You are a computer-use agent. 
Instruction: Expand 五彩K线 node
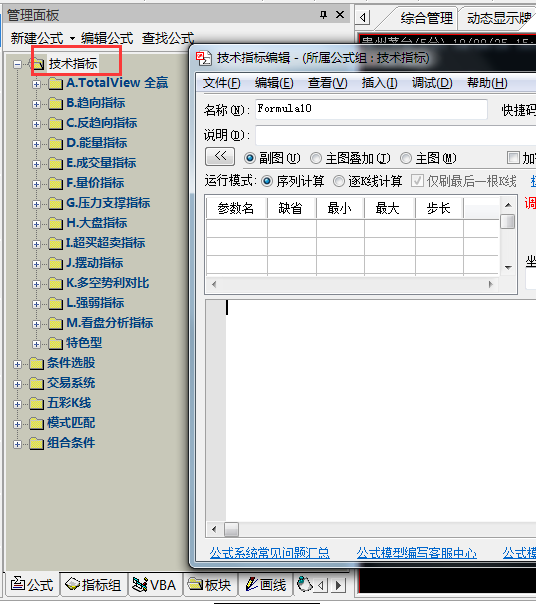click(17, 404)
